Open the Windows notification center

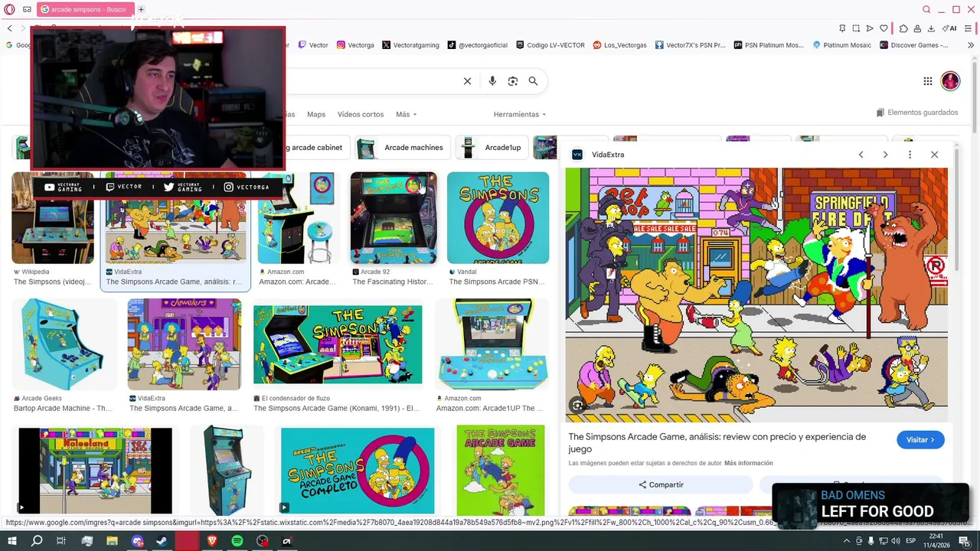coord(965,541)
